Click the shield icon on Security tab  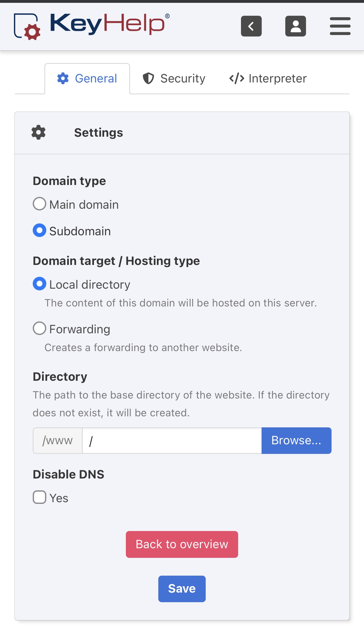[148, 79]
